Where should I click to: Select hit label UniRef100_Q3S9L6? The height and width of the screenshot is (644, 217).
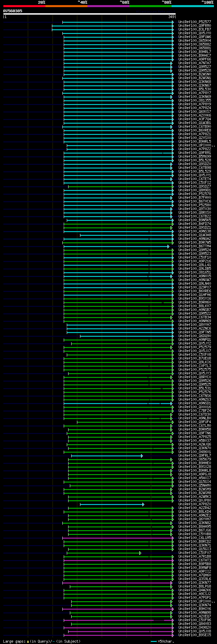pos(195,579)
